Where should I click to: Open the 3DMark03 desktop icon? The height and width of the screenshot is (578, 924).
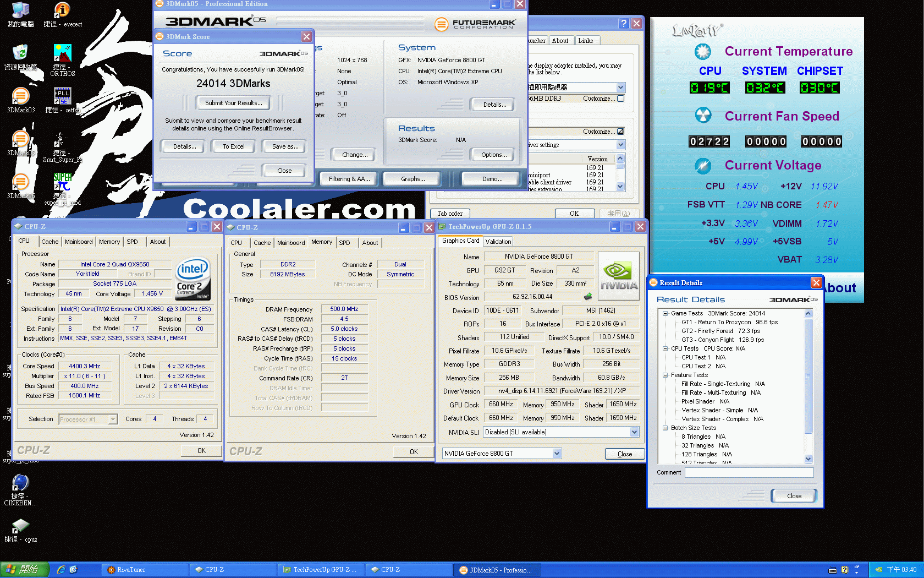[x=20, y=100]
